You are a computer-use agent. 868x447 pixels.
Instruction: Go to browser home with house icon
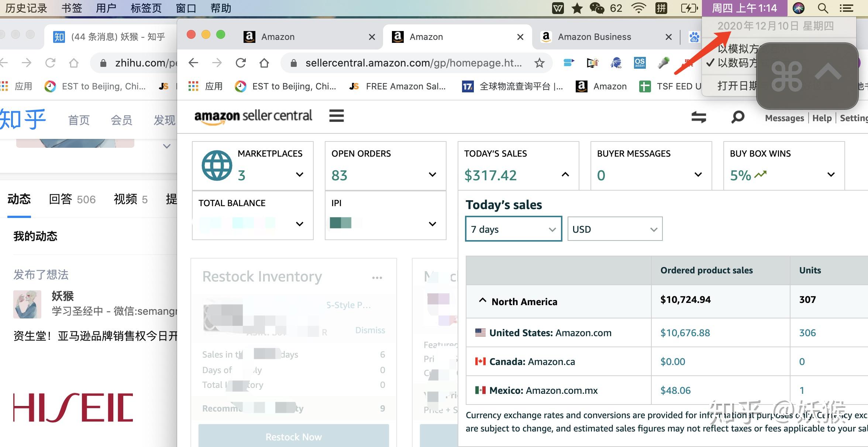pyautogui.click(x=264, y=63)
